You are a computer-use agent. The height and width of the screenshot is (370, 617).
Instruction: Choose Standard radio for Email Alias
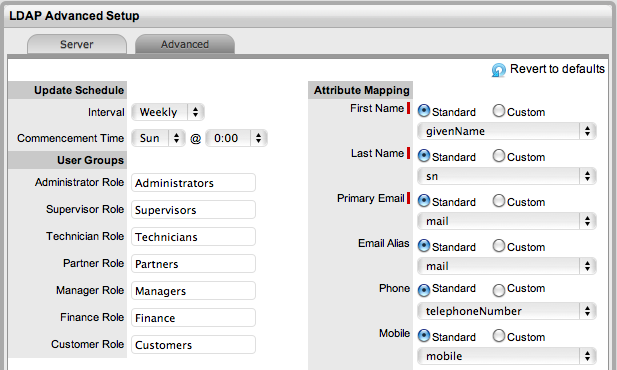[424, 246]
